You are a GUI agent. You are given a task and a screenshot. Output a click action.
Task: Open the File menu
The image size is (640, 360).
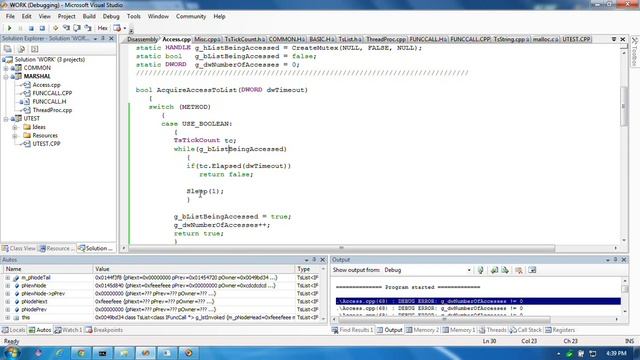click(10, 16)
